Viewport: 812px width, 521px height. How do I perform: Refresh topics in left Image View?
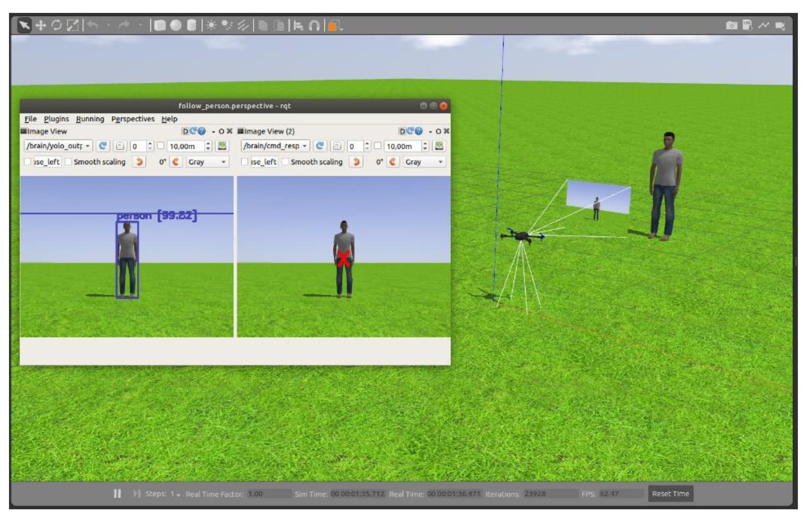click(x=102, y=146)
